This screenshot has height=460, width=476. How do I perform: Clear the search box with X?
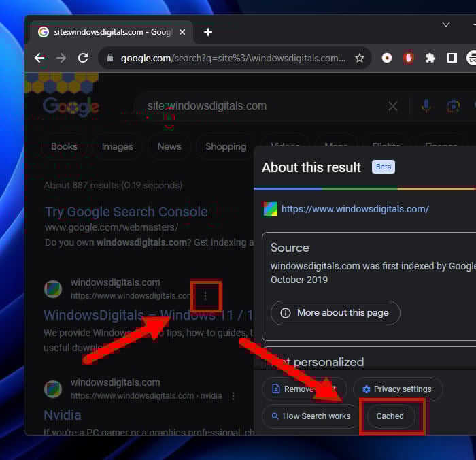click(x=393, y=106)
